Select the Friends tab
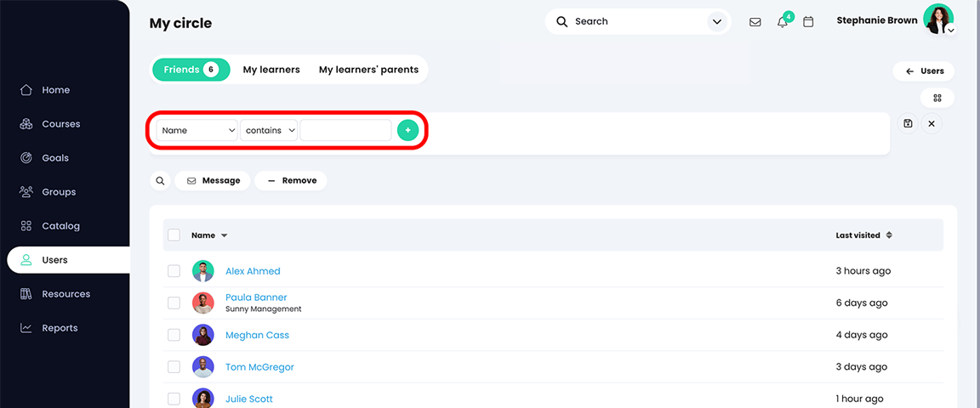980x408 pixels. 191,70
